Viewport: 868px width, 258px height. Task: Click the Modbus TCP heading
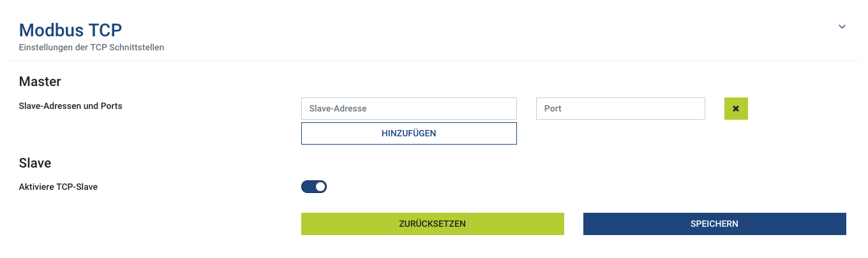click(x=70, y=29)
